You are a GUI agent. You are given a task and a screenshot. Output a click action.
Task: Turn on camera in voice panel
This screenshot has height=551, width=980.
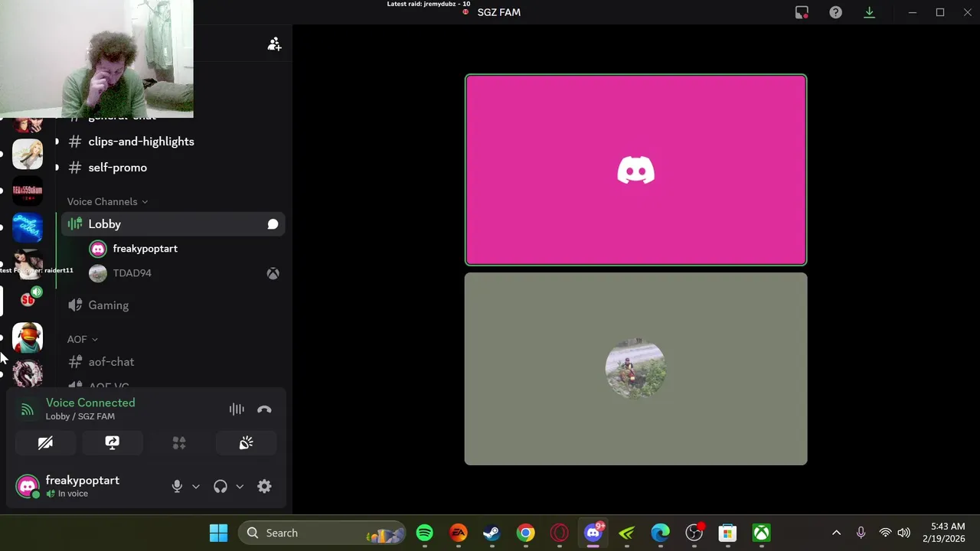tap(45, 443)
